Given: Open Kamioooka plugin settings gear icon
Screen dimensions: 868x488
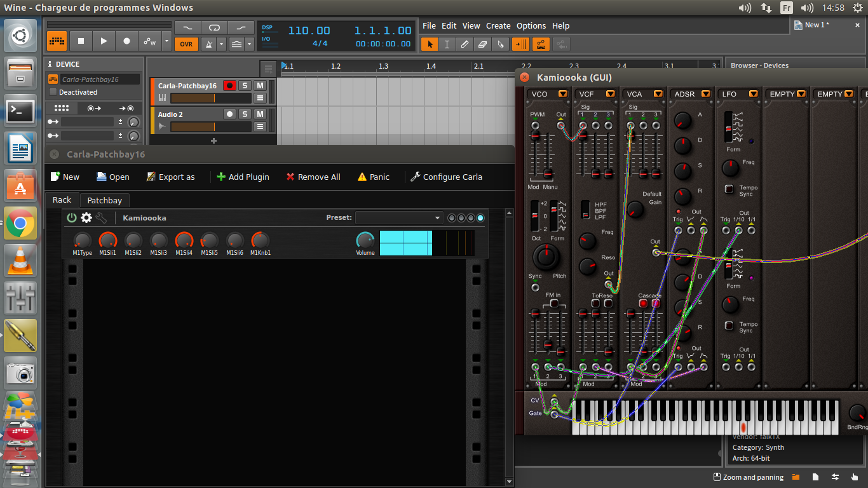Looking at the screenshot, I should click(86, 218).
